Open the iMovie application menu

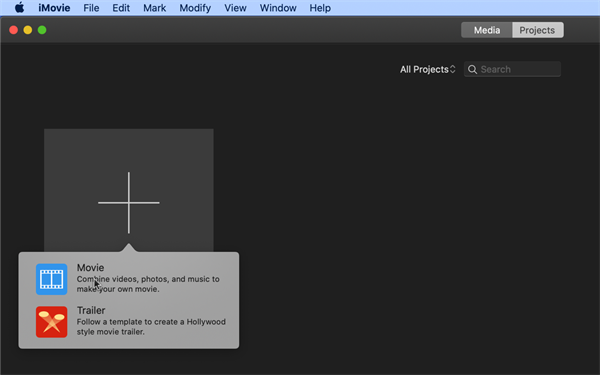tap(54, 8)
